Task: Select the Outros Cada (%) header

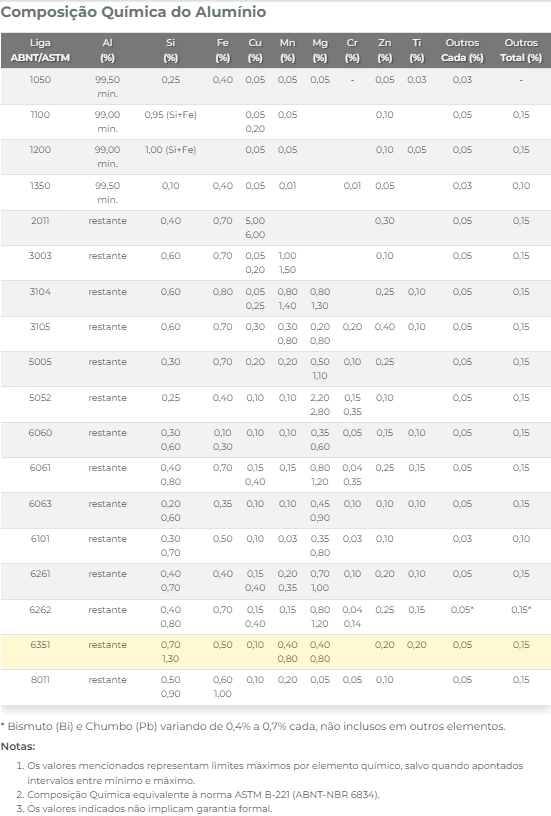Action: point(462,50)
